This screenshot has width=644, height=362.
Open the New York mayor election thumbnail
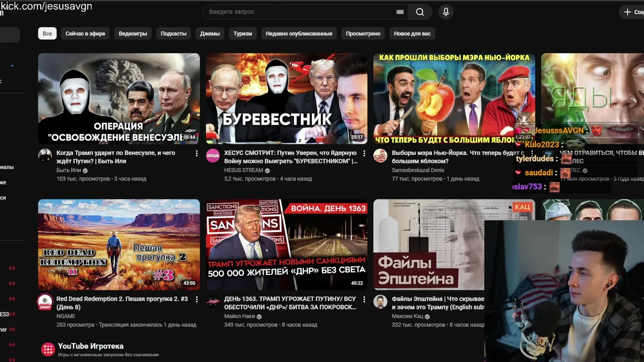point(454,99)
